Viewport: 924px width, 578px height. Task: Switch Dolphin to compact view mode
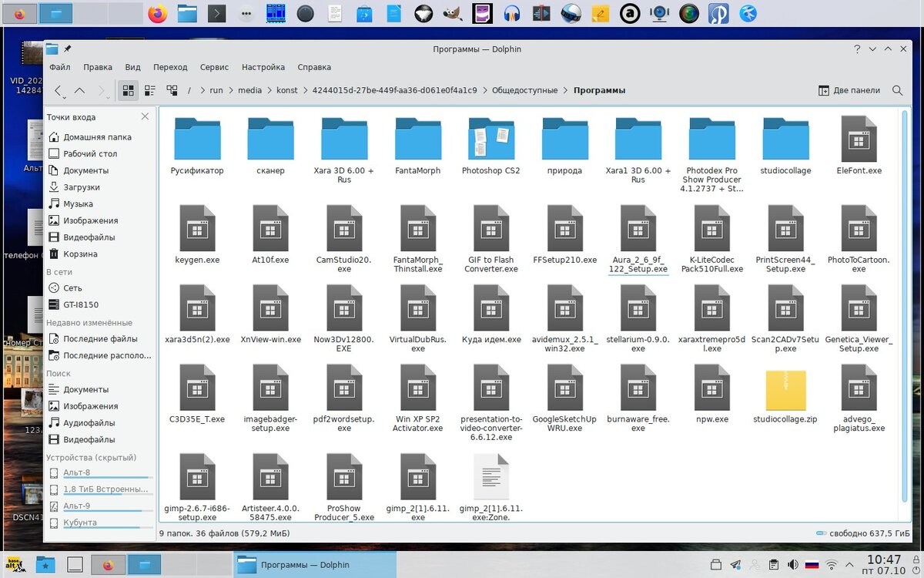pos(150,90)
